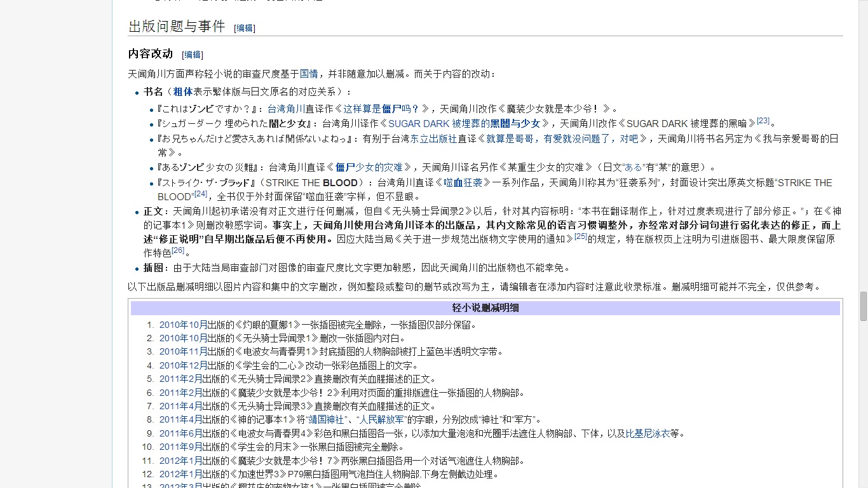
Task: Click the 内容改动 subsection heading
Action: click(151, 54)
